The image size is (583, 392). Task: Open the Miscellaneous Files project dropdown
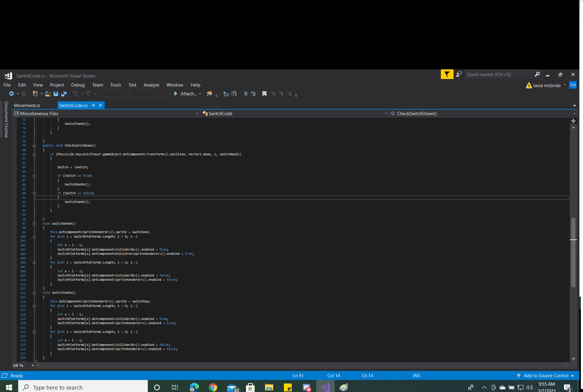click(197, 114)
